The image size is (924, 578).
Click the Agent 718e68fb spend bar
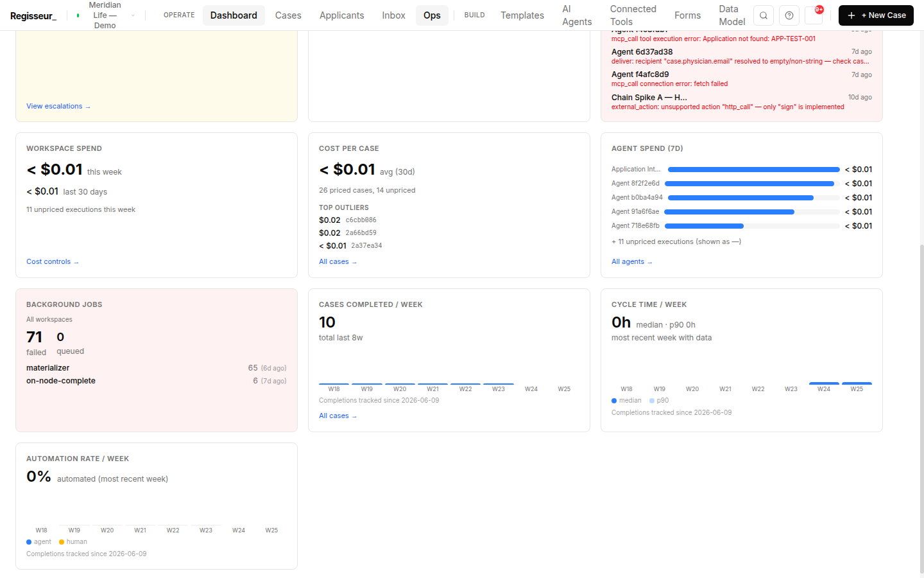click(x=752, y=226)
